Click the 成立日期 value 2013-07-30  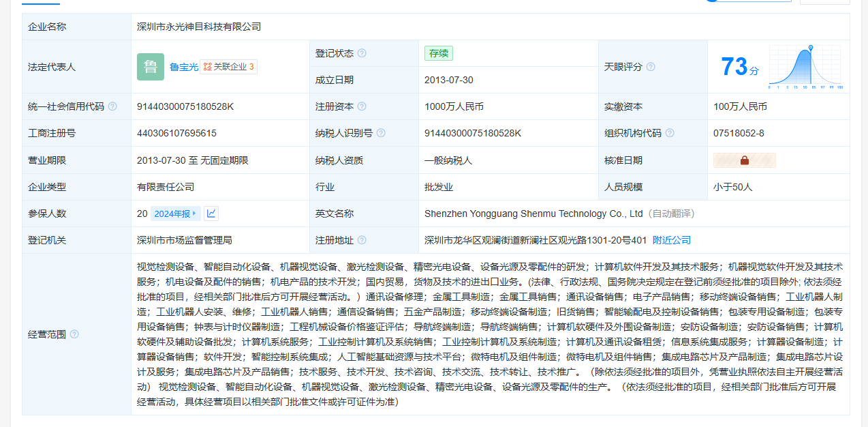(x=448, y=80)
